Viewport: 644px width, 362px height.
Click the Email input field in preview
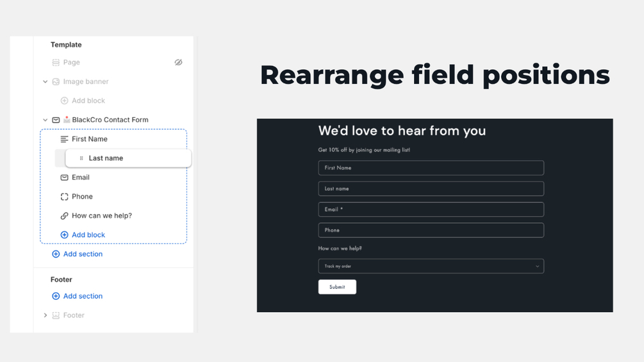tap(431, 210)
